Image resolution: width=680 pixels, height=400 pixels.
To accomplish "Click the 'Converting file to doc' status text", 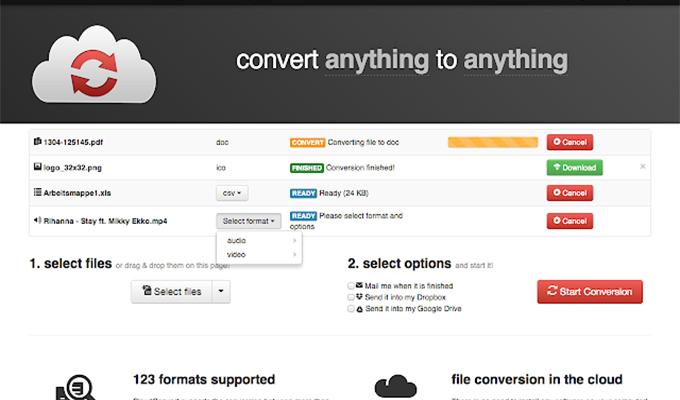I will tap(363, 142).
